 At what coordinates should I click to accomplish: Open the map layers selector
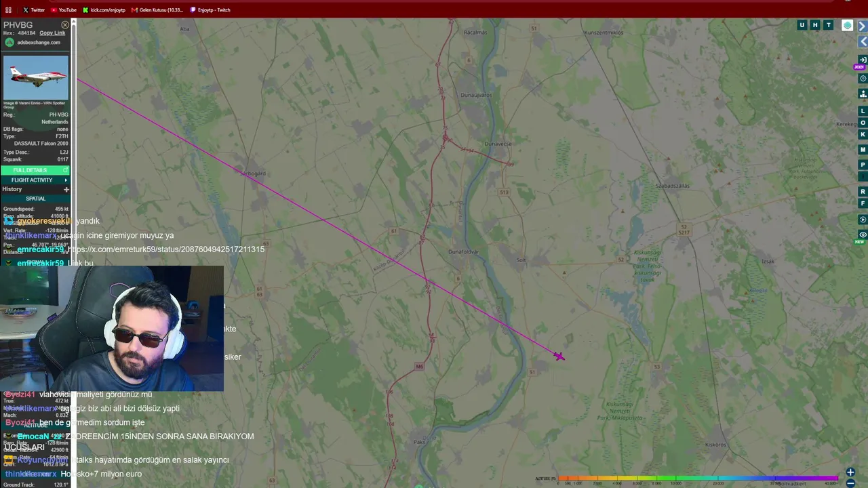847,26
